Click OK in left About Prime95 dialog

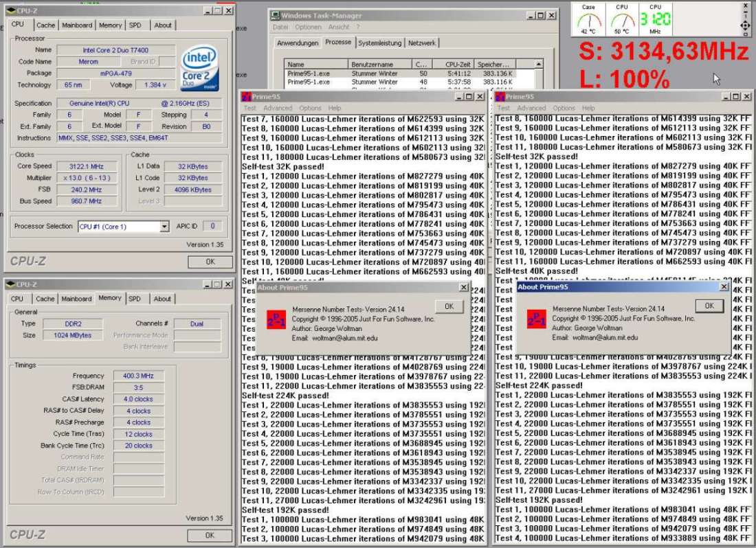(x=449, y=306)
